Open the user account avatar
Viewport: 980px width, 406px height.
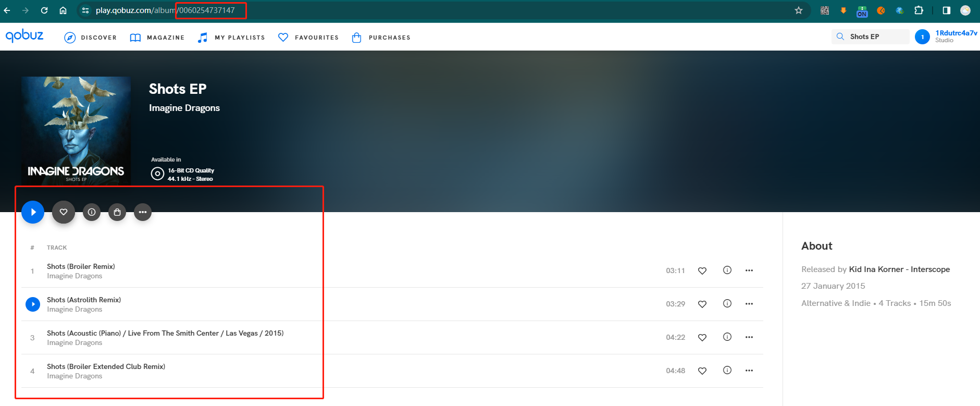click(922, 36)
